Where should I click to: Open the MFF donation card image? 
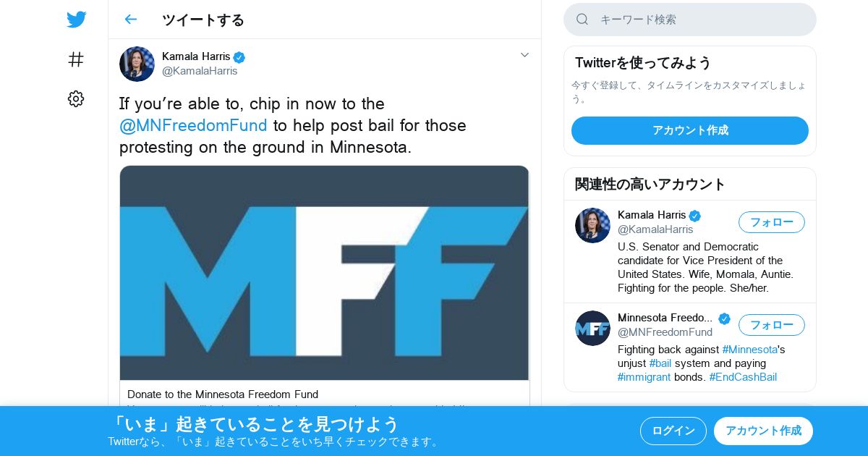(x=325, y=273)
